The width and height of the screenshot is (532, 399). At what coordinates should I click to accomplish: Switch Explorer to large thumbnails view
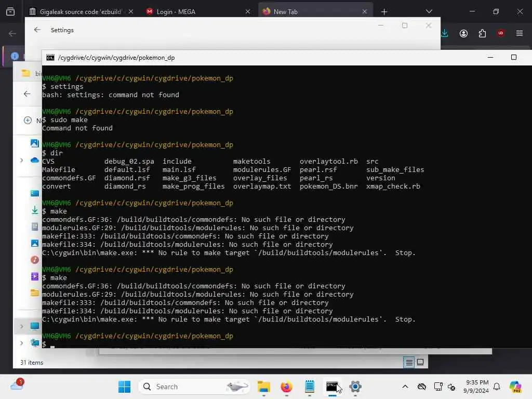tap(420, 362)
